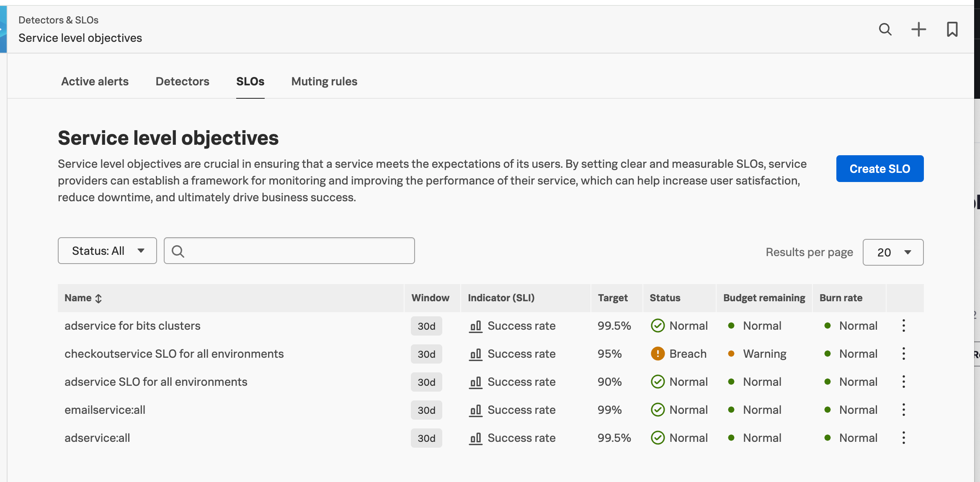980x482 pixels.
Task: Open the kebab menu for adservice for bits clusters
Action: coord(904,326)
